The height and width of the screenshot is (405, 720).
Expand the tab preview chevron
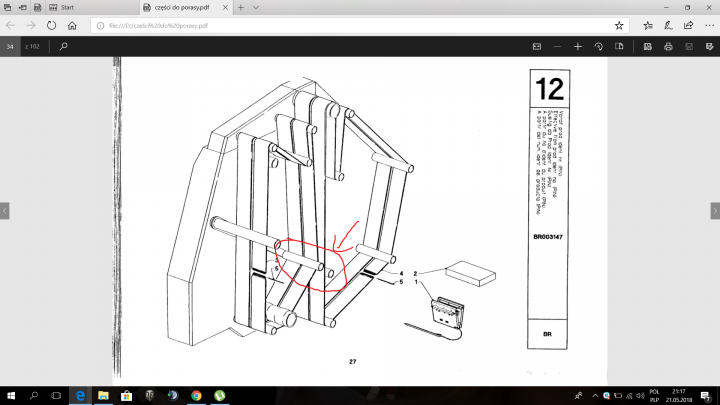point(258,6)
